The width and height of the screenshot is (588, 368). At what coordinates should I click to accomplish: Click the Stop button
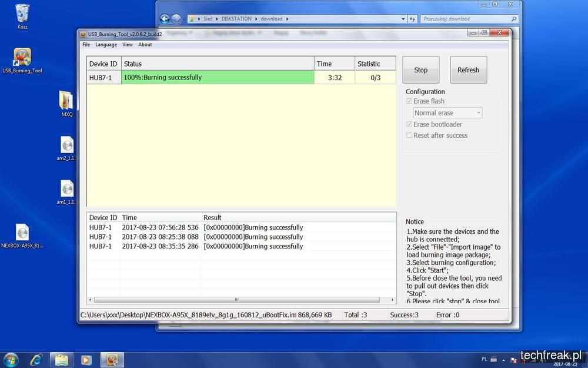pyautogui.click(x=421, y=70)
